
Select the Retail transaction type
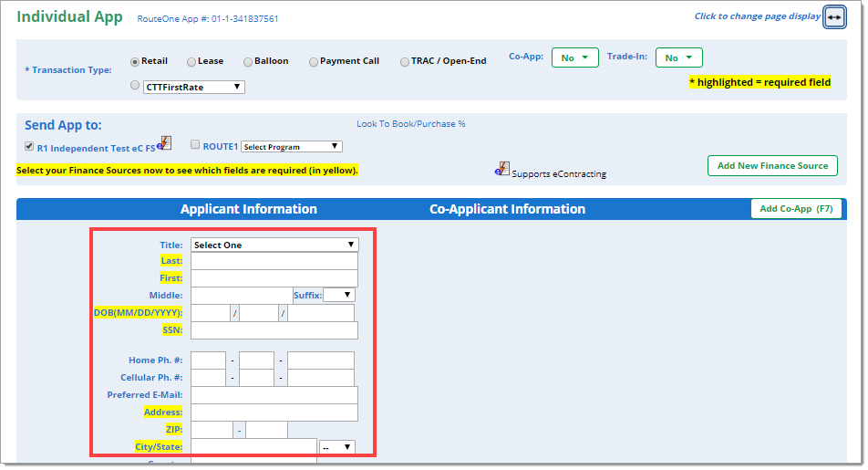click(x=135, y=62)
